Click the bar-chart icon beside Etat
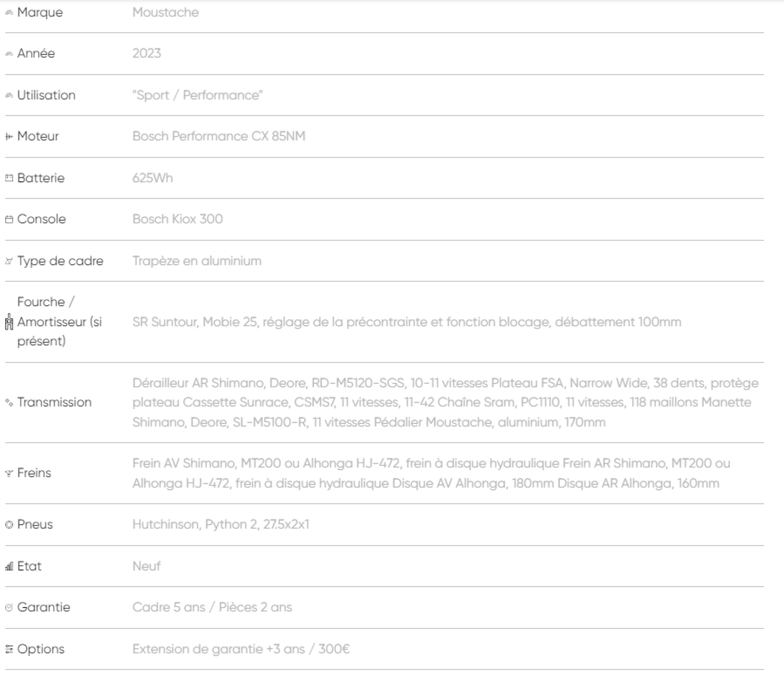This screenshot has width=784, height=676. pos(9,566)
